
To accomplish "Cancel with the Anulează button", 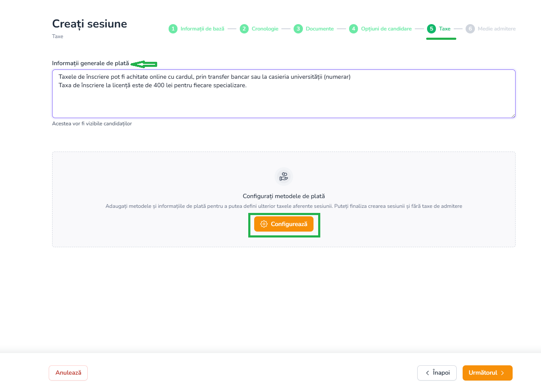I will [68, 373].
